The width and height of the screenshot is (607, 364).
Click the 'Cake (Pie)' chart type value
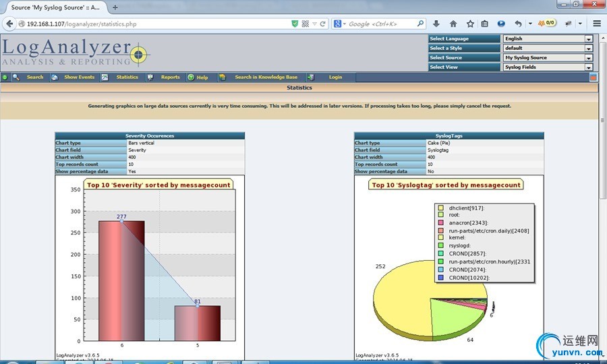coord(438,143)
